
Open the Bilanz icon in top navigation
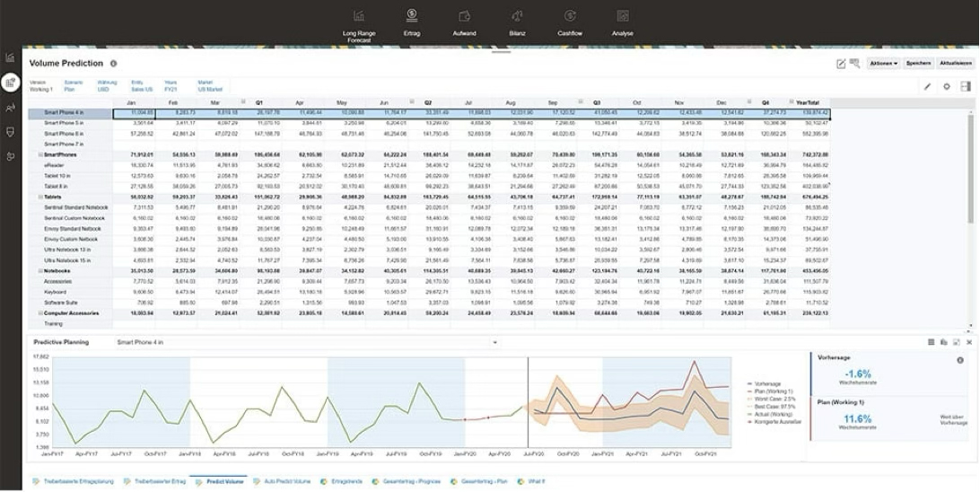click(x=517, y=15)
